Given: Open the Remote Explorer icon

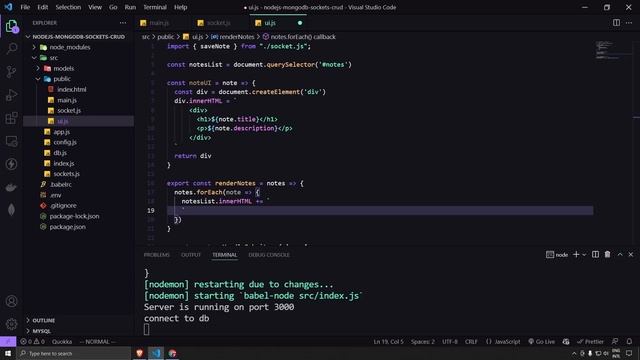Looking at the screenshot, I should 11,141.
